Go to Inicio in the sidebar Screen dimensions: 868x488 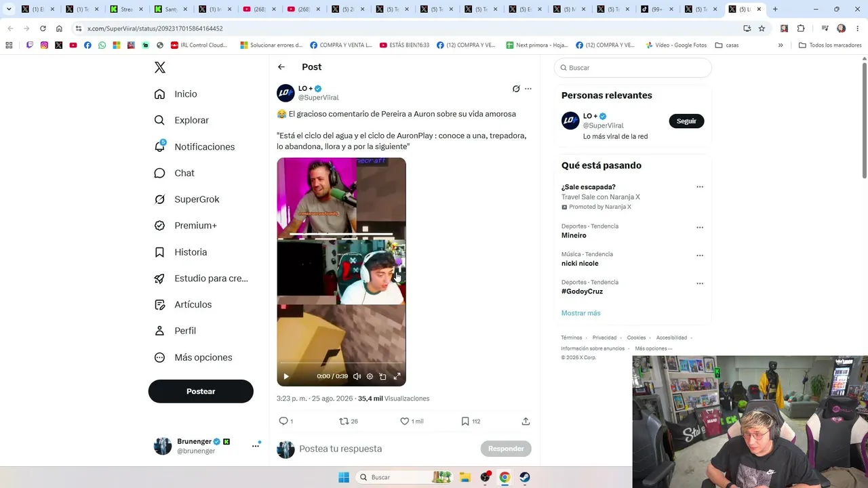[176, 94]
